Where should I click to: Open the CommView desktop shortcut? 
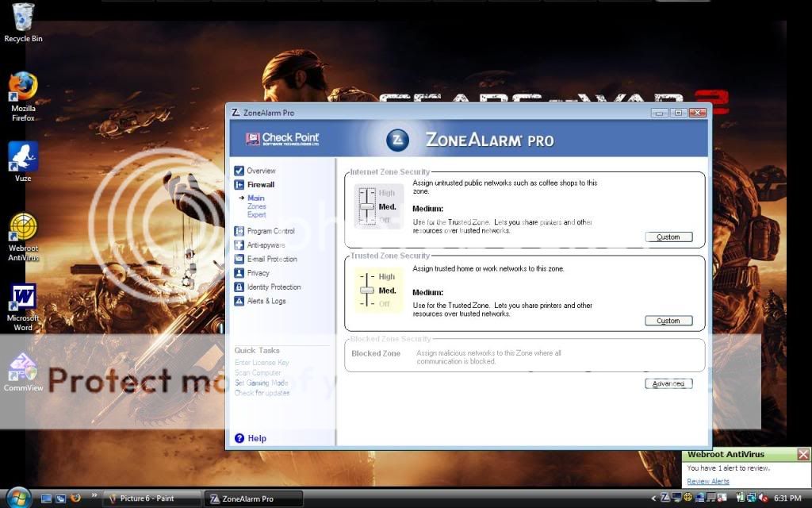coord(23,372)
